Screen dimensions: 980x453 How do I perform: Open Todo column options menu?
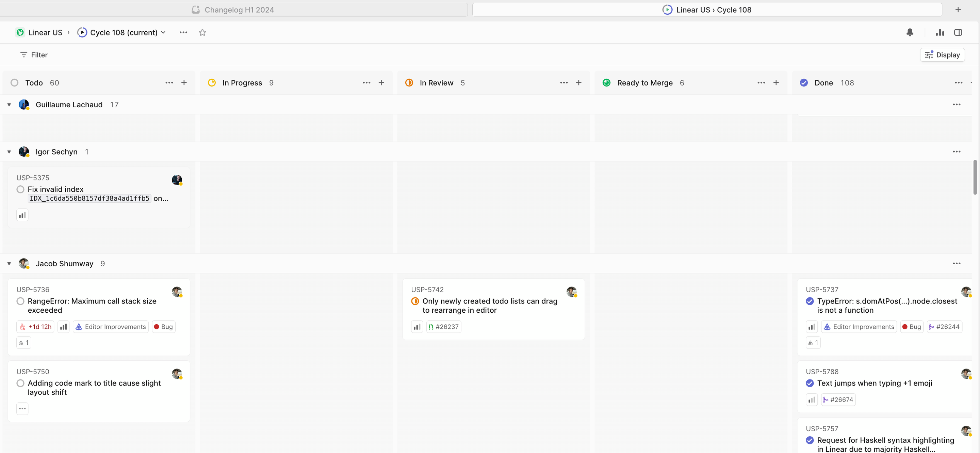169,83
